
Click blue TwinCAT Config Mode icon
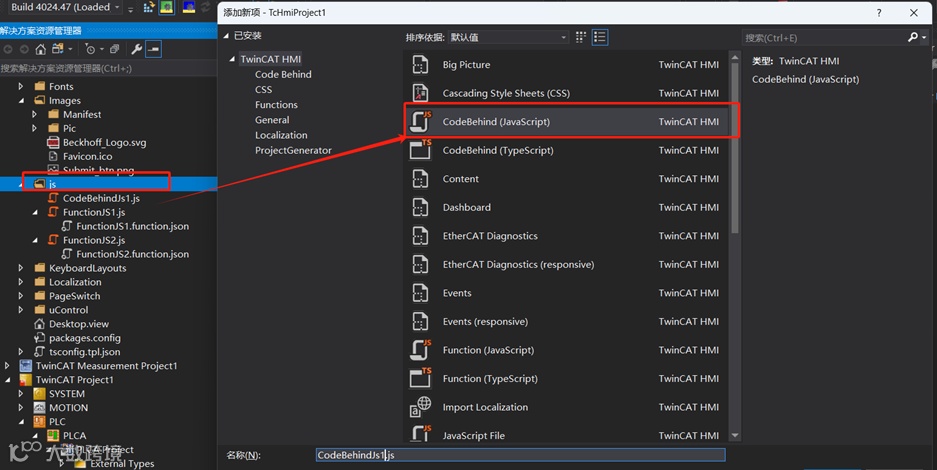click(189, 7)
